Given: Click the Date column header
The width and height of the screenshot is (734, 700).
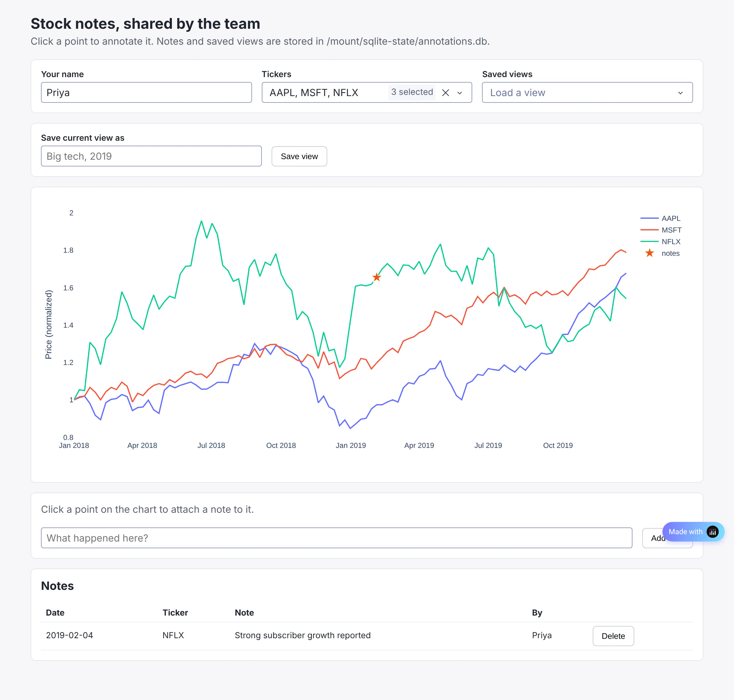Looking at the screenshot, I should coord(55,612).
